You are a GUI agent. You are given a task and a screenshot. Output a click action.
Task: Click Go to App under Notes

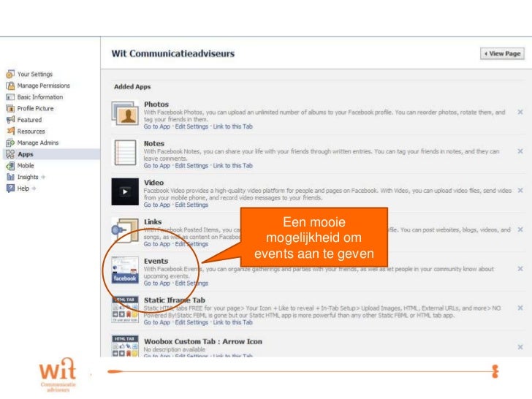(x=156, y=166)
